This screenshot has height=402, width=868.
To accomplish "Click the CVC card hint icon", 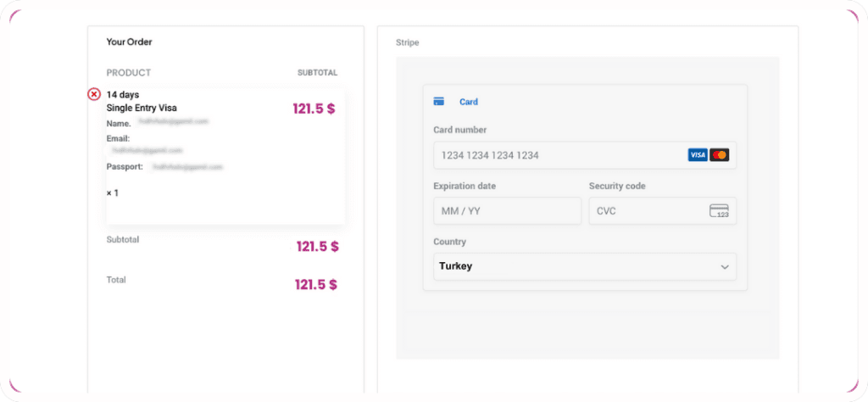I will (719, 211).
